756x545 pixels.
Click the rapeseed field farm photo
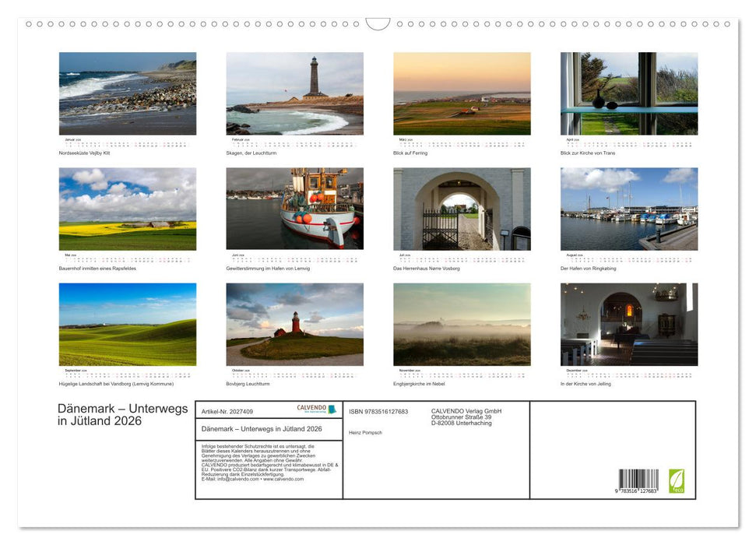tap(128, 209)
